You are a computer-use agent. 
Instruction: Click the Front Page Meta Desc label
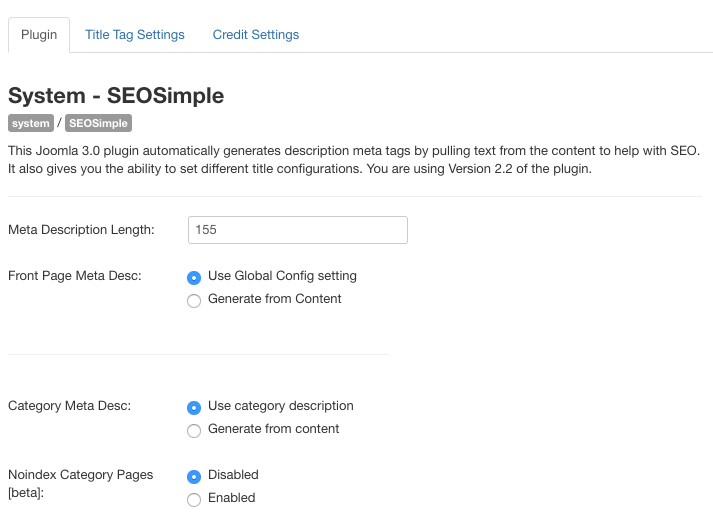tap(75, 276)
